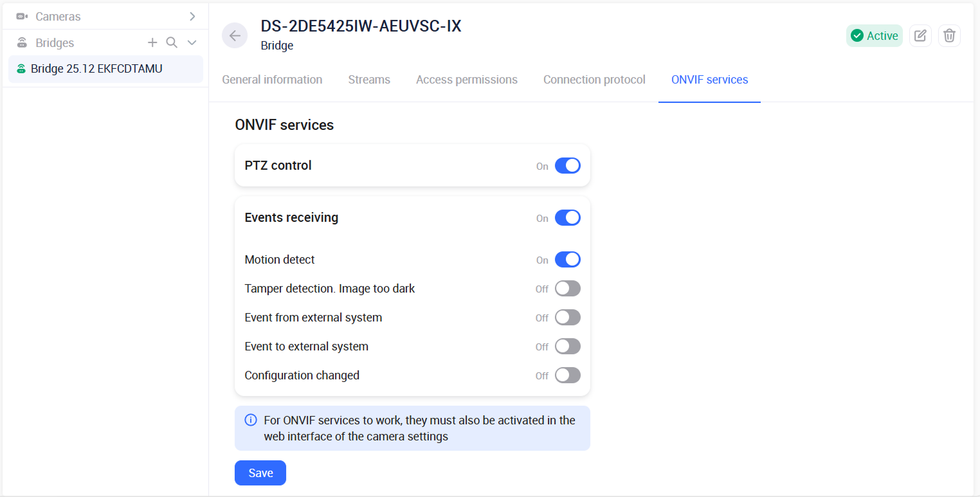Open the Connection protocol tab
This screenshot has height=497, width=980.
[x=594, y=80]
